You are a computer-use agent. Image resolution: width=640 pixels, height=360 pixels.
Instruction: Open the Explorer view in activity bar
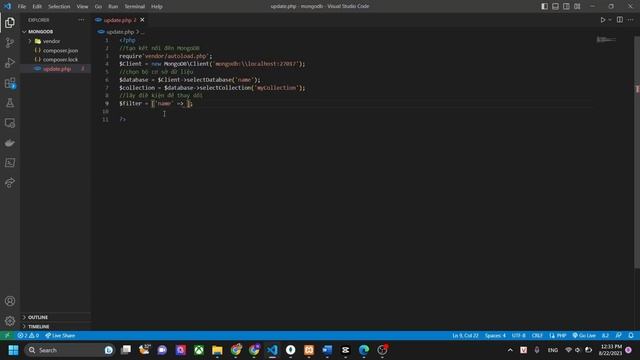point(10,23)
